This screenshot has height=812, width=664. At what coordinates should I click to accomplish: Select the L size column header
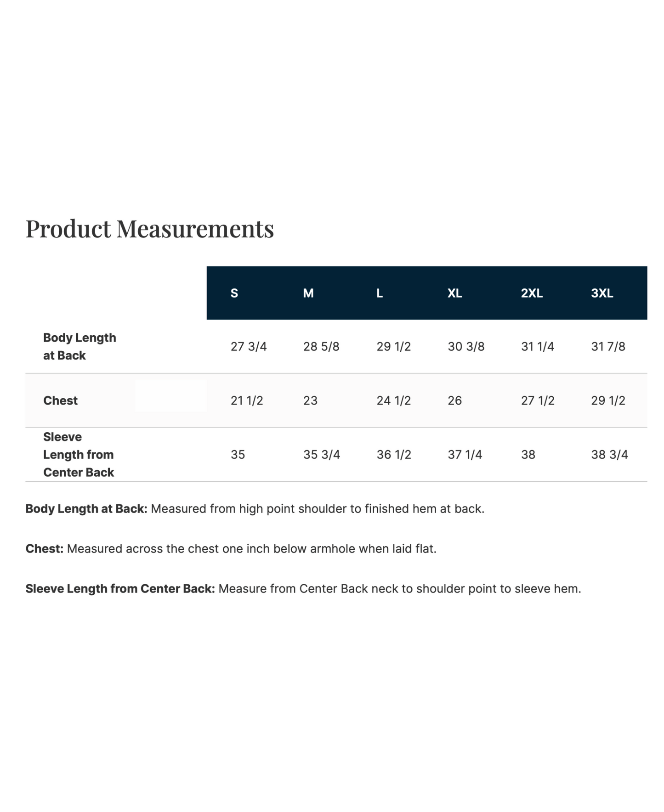tap(380, 293)
